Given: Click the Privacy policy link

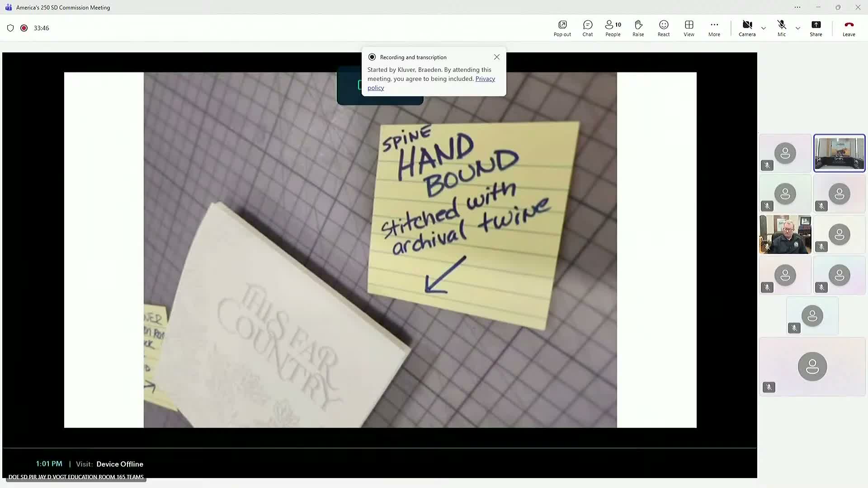Looking at the screenshot, I should [485, 79].
